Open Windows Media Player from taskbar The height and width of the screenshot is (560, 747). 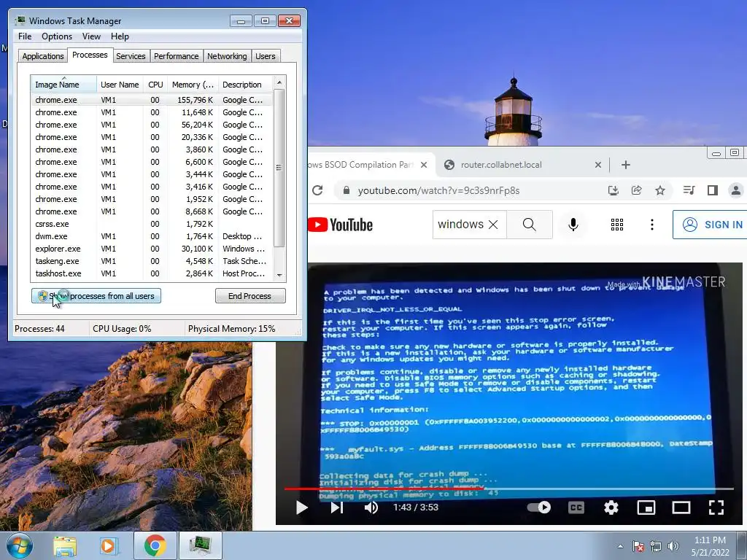pyautogui.click(x=108, y=545)
